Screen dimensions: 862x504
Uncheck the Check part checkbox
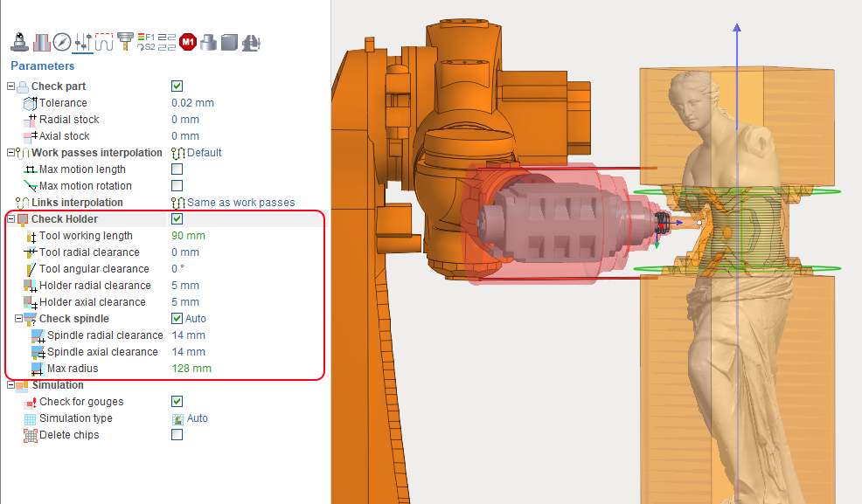(x=177, y=86)
